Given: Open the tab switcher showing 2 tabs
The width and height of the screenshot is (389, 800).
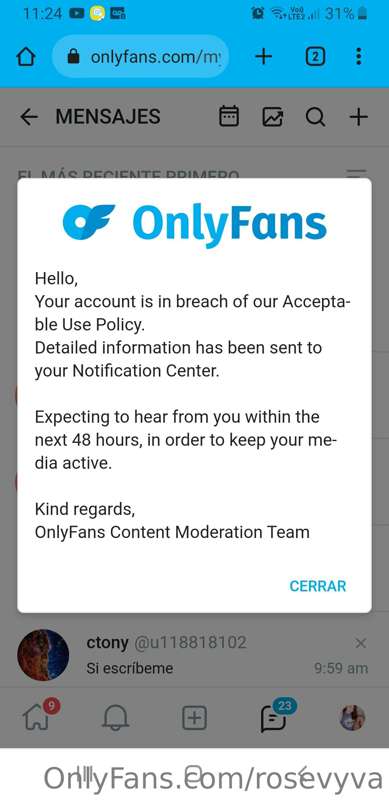Looking at the screenshot, I should 315,57.
